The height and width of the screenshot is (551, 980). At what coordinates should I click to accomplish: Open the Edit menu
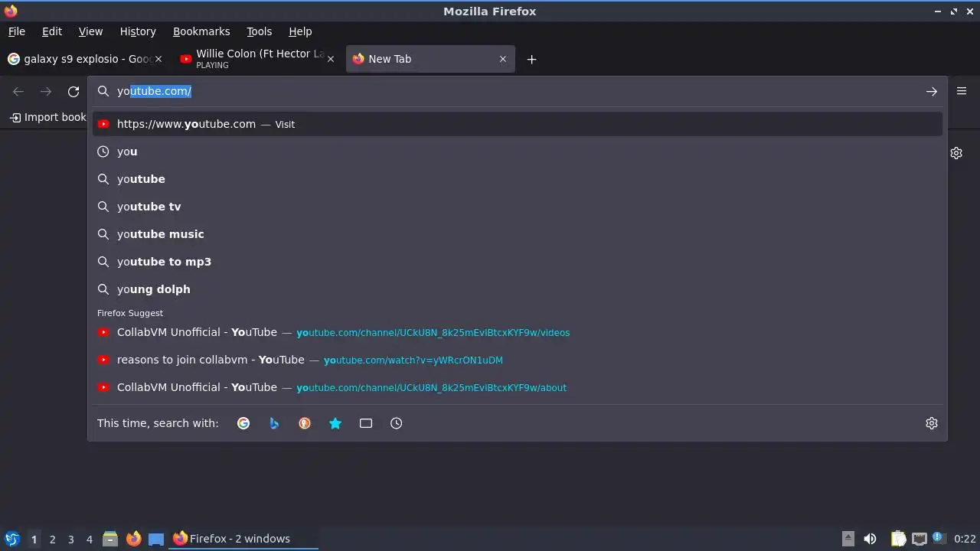coord(52,31)
